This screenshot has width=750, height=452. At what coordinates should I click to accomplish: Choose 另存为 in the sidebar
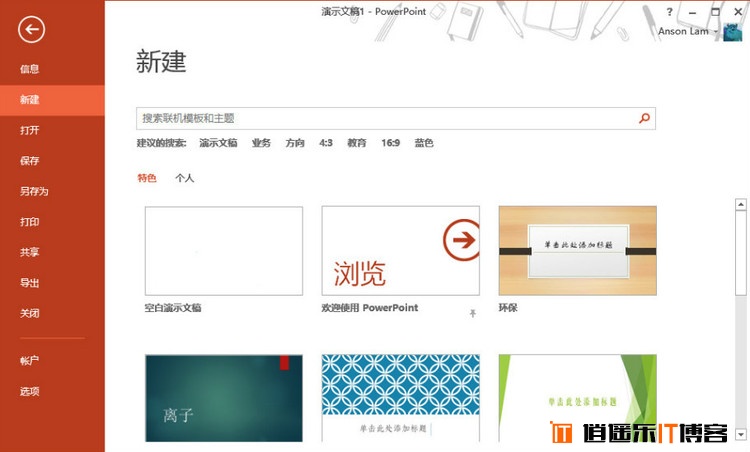[x=34, y=191]
